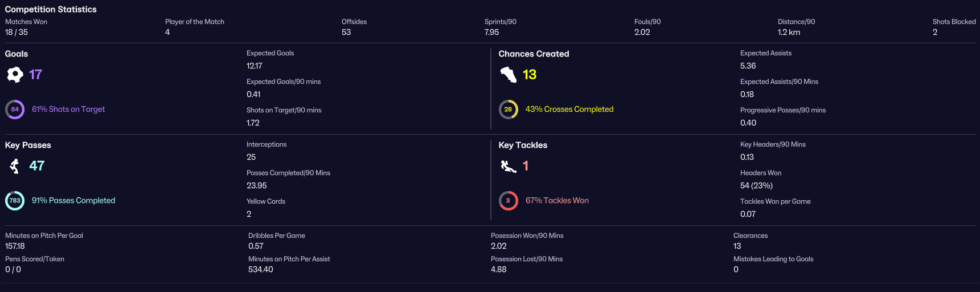
Task: Click the Player of the Match label
Action: click(x=195, y=22)
